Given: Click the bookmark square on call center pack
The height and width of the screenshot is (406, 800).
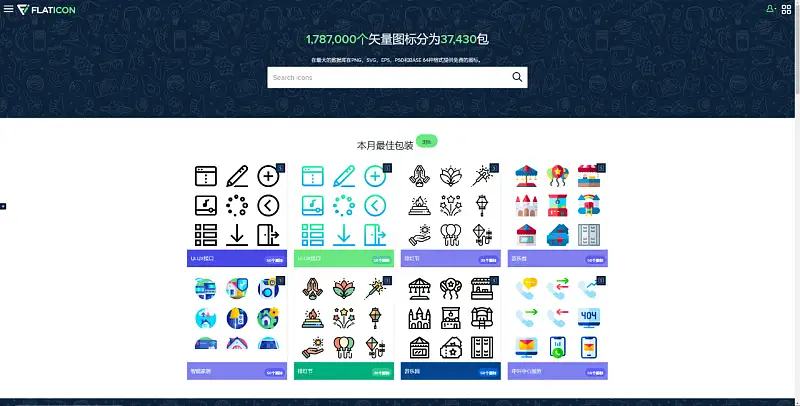Looking at the screenshot, I should click(601, 281).
